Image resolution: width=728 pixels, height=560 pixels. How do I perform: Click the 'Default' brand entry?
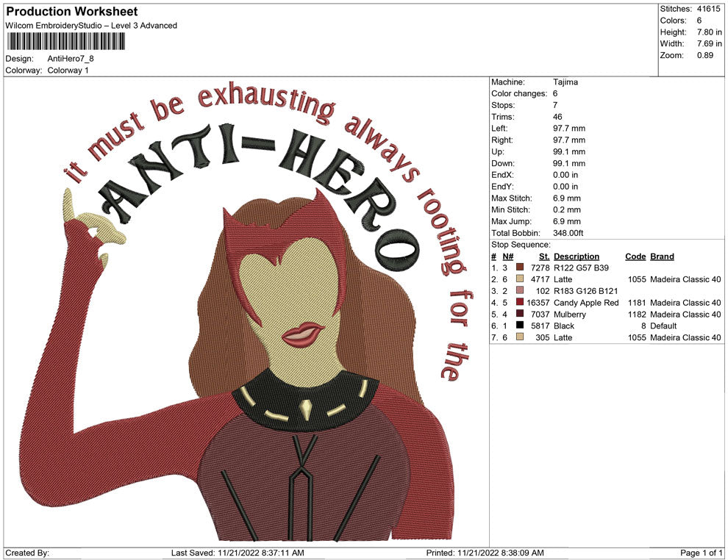point(663,326)
